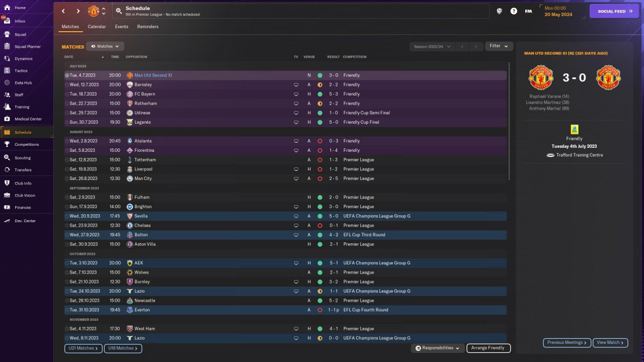Expand the Season 2023/24 dropdown
Viewport: 644px width, 362px height.
pyautogui.click(x=432, y=46)
